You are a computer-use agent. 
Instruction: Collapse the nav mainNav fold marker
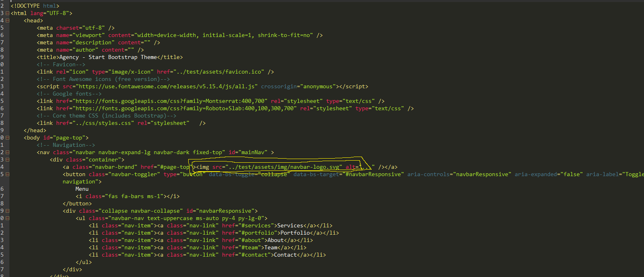point(7,153)
